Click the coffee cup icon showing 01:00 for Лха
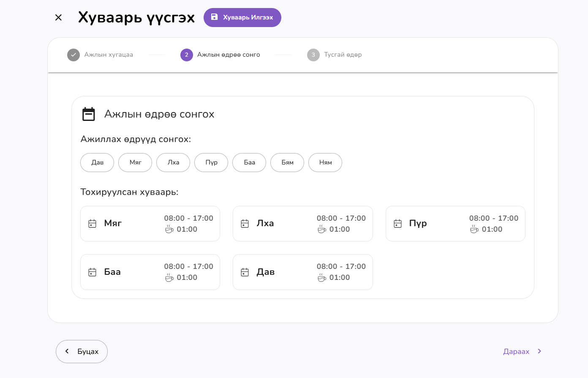The image size is (588, 378). click(321, 229)
